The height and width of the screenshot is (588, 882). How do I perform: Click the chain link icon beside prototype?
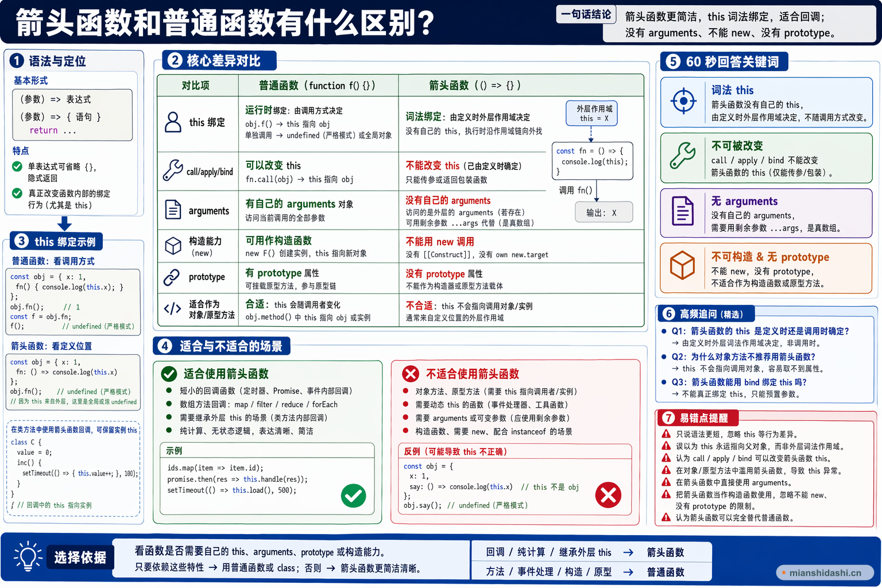[x=172, y=277]
